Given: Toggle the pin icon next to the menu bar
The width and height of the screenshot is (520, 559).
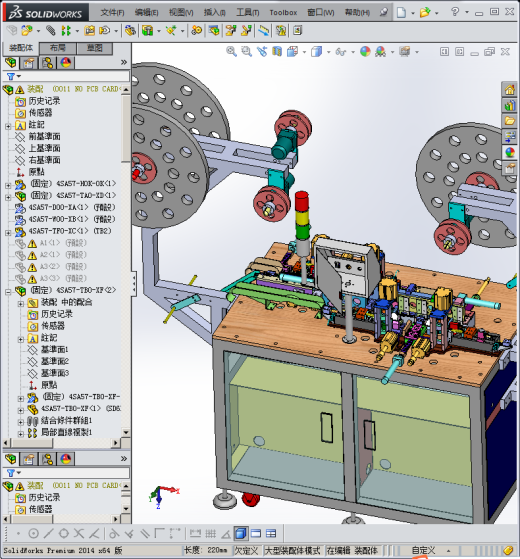Looking at the screenshot, I should coord(383,12).
